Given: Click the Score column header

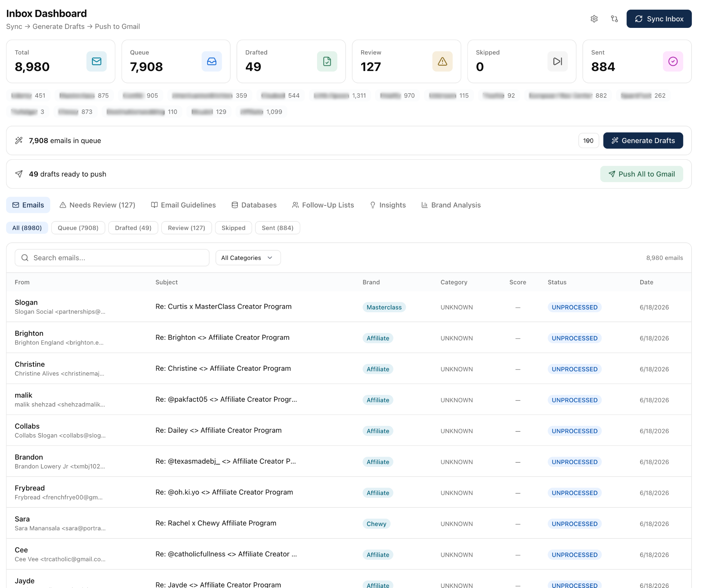Looking at the screenshot, I should 518,282.
